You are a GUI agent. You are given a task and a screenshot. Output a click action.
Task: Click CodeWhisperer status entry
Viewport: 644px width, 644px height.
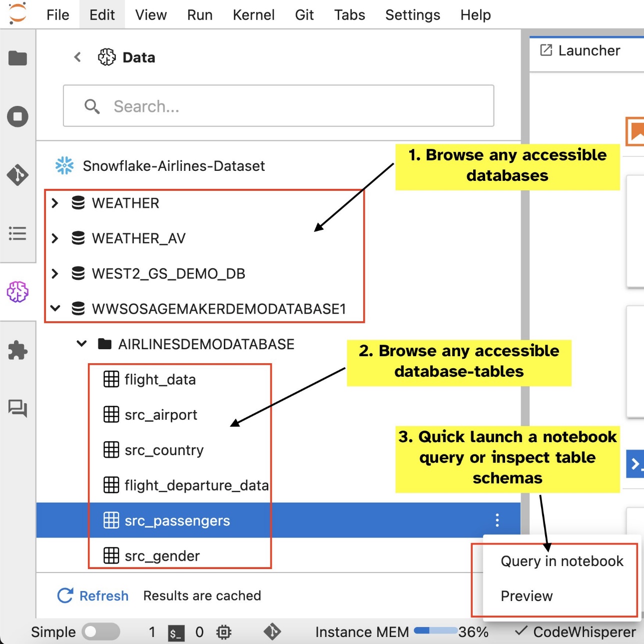[576, 632]
